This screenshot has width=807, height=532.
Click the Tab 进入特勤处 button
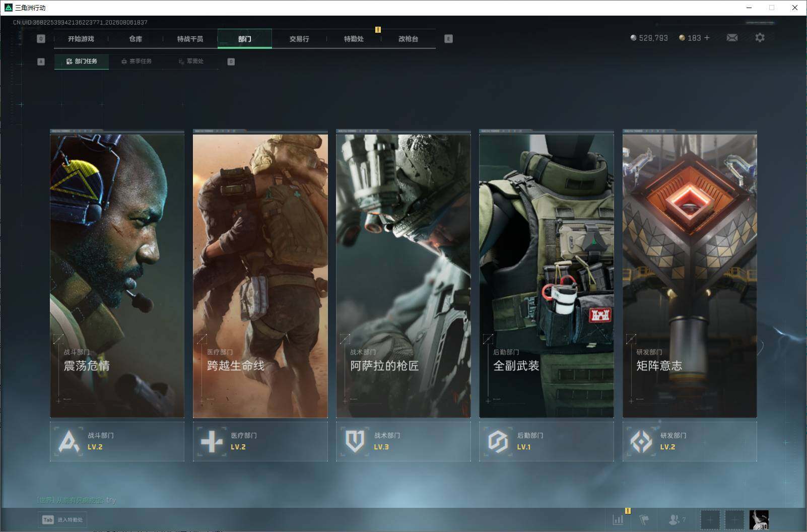pyautogui.click(x=62, y=520)
